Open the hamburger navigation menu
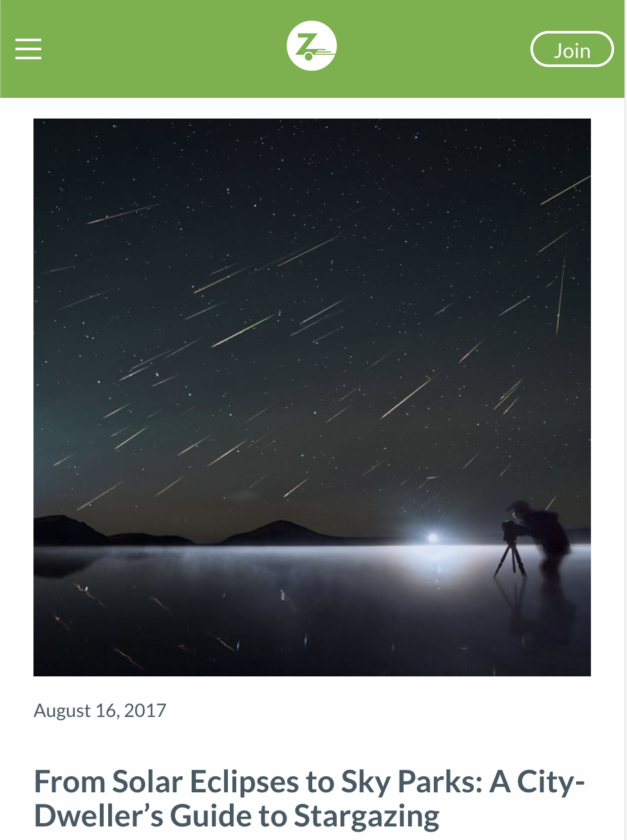 click(28, 49)
